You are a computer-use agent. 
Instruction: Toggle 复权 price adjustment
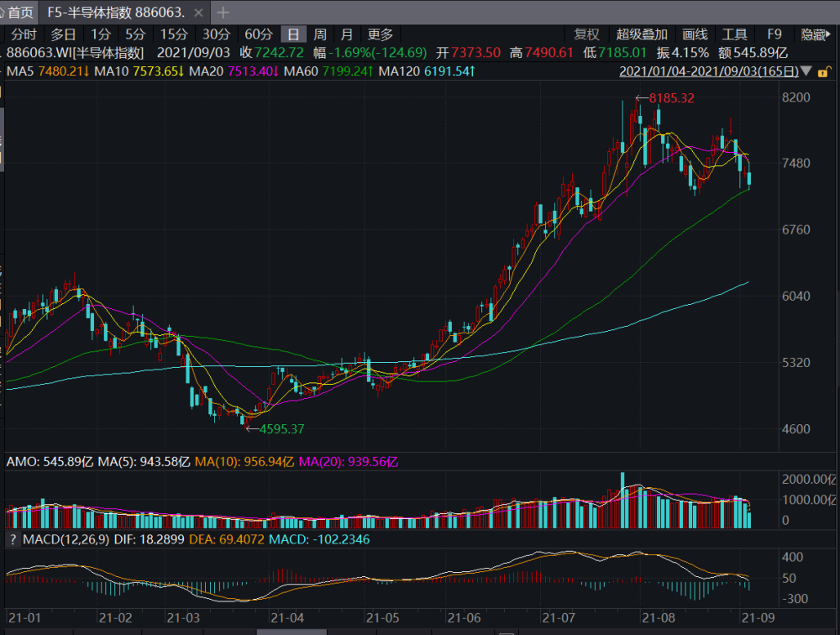(x=587, y=34)
